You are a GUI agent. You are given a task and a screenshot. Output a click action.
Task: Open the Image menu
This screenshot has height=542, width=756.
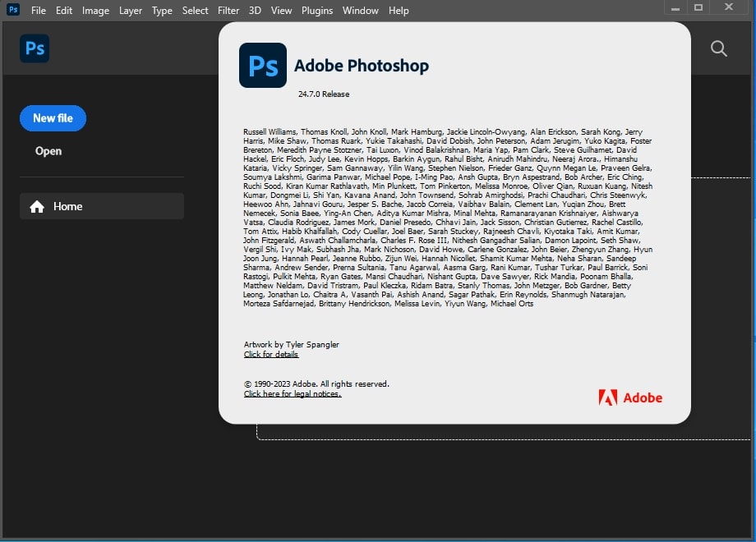pos(95,10)
